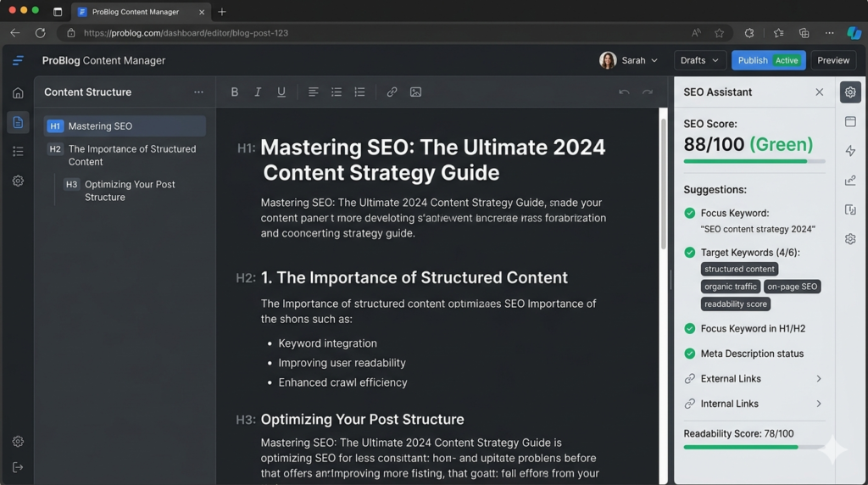The height and width of the screenshot is (485, 868).
Task: Apply italic formatting
Action: coord(258,92)
